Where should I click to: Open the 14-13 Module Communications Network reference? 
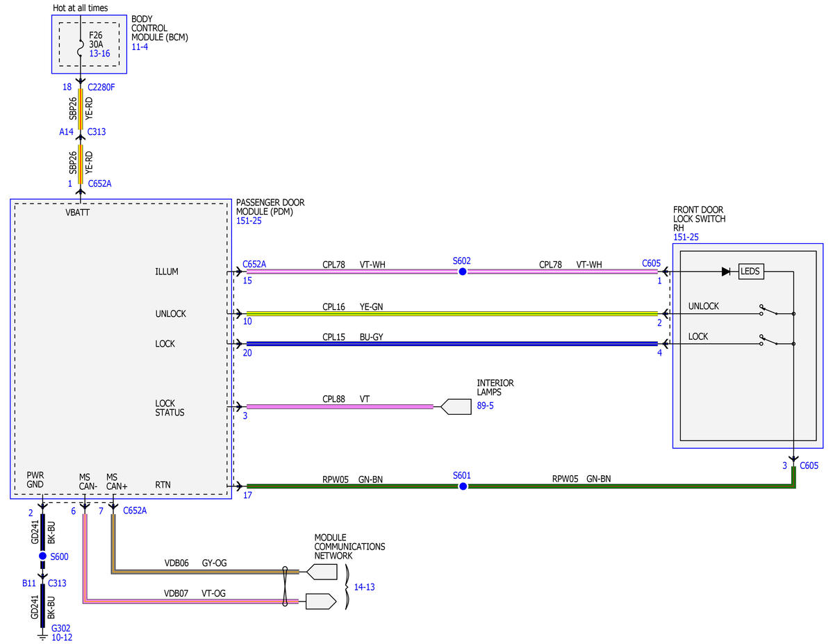click(365, 587)
